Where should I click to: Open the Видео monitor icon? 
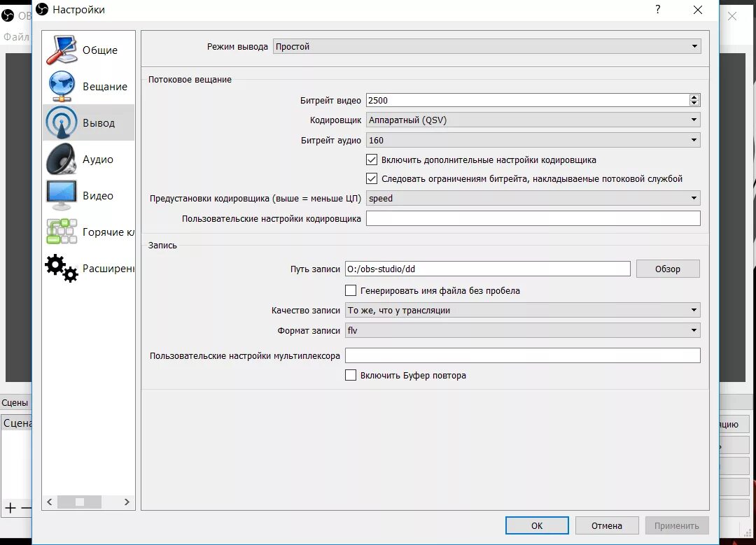62,195
